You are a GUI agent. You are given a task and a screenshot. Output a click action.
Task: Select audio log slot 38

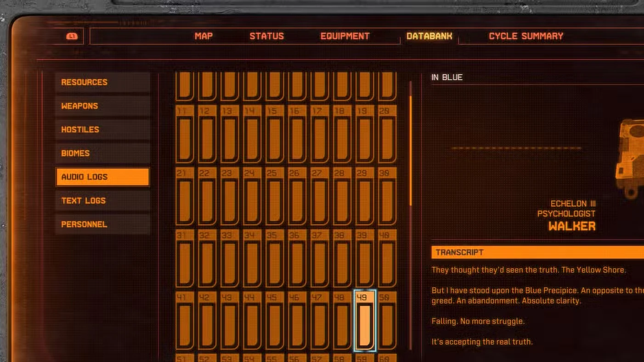coord(342,259)
